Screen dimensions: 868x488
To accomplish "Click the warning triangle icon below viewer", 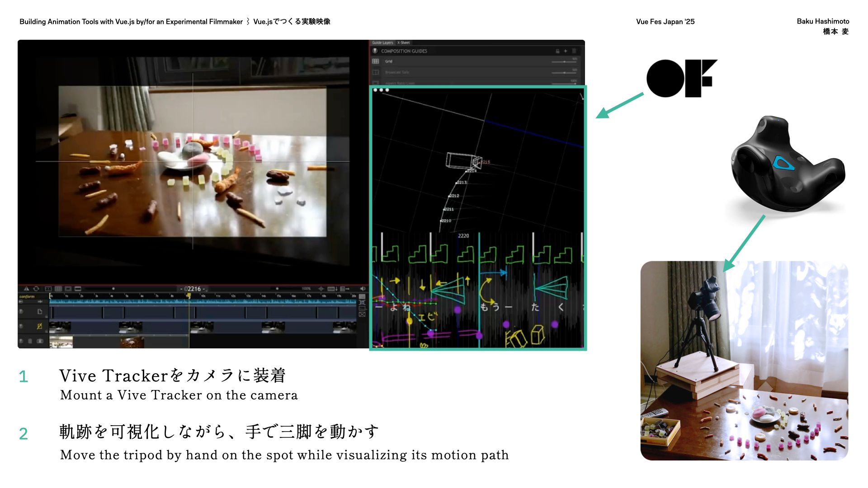I will [x=26, y=289].
